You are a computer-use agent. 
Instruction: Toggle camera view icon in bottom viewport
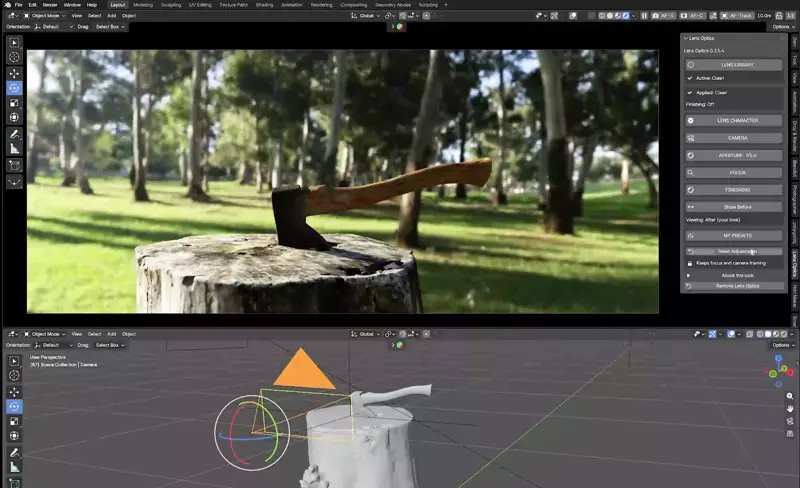click(x=790, y=421)
